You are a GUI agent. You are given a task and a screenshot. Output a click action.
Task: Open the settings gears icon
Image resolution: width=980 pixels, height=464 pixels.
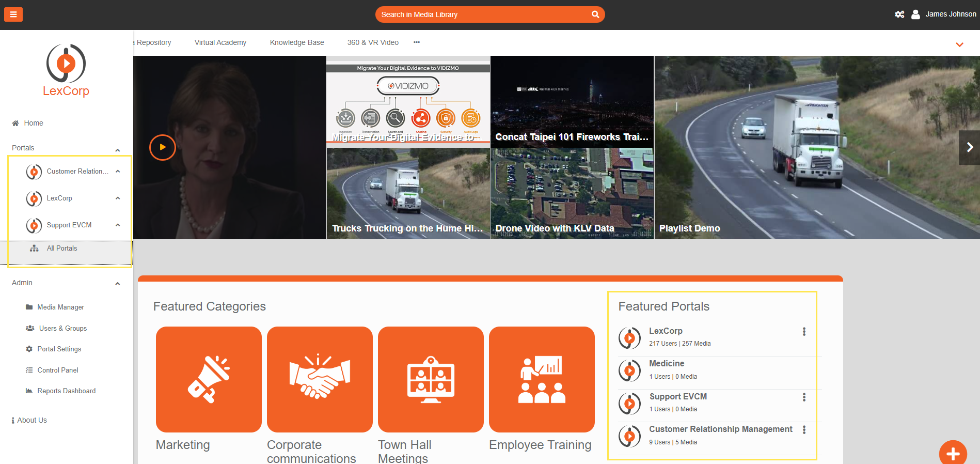click(x=899, y=14)
